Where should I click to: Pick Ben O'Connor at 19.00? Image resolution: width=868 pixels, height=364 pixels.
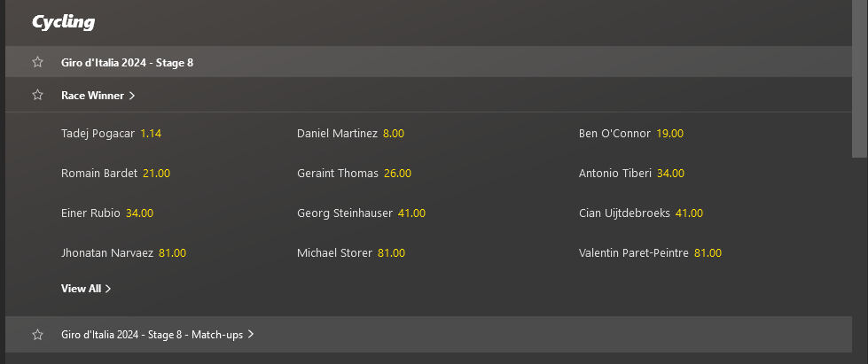[x=669, y=134]
